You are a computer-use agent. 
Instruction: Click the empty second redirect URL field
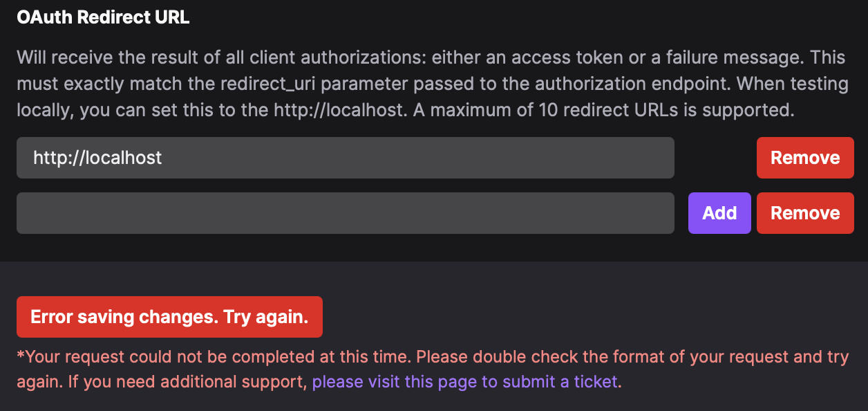346,213
